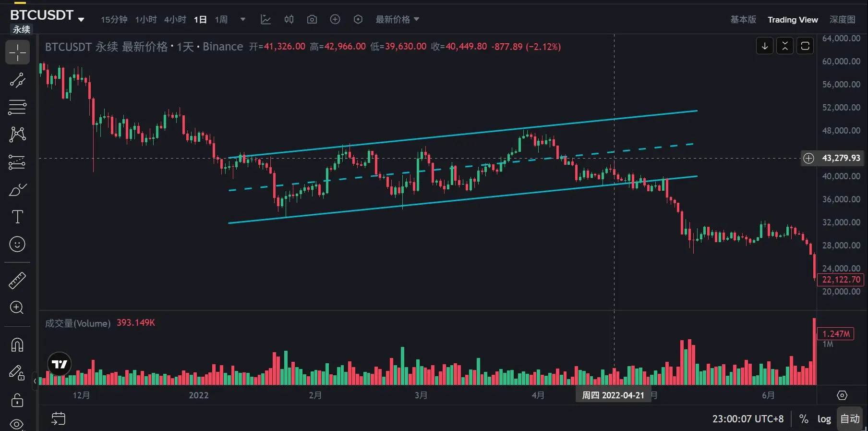Open candlestick chart type selector
This screenshot has width=868, height=431.
[289, 19]
